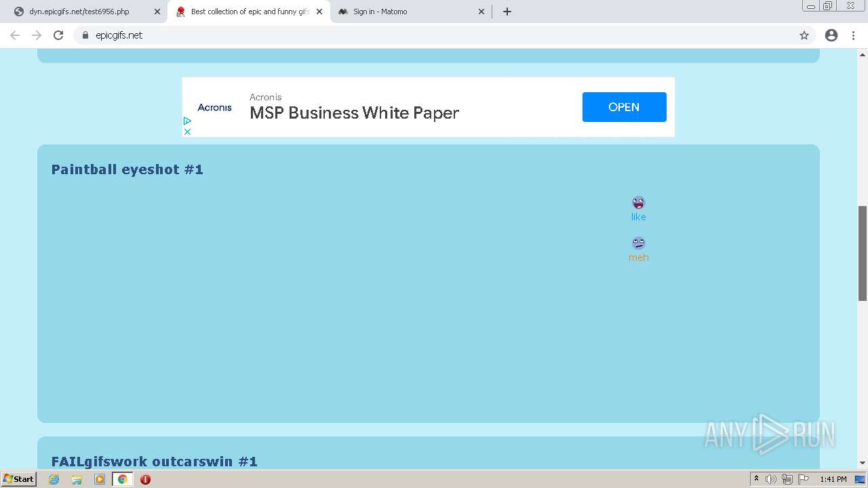Show hidden system tray icons

[756, 479]
